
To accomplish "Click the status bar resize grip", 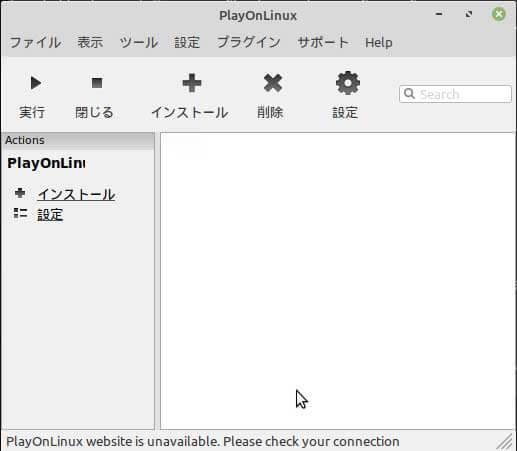I will 505,441.
